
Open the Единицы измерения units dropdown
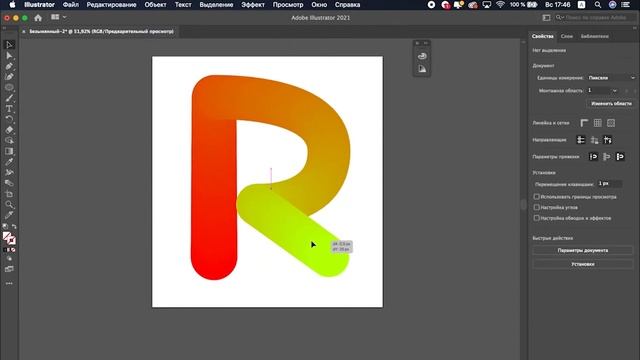click(611, 78)
